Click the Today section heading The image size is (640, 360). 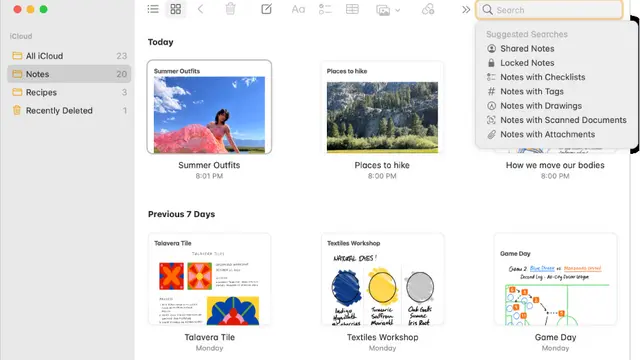click(x=160, y=42)
